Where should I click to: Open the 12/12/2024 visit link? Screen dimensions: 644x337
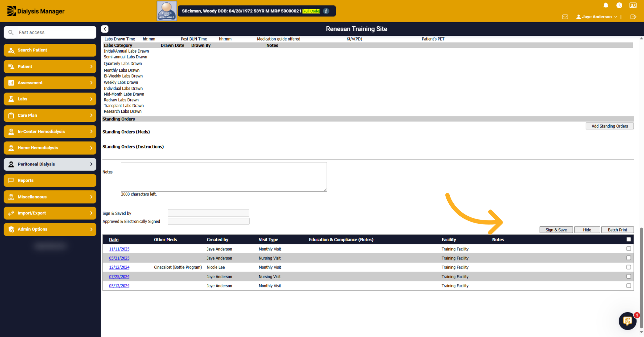(x=119, y=267)
